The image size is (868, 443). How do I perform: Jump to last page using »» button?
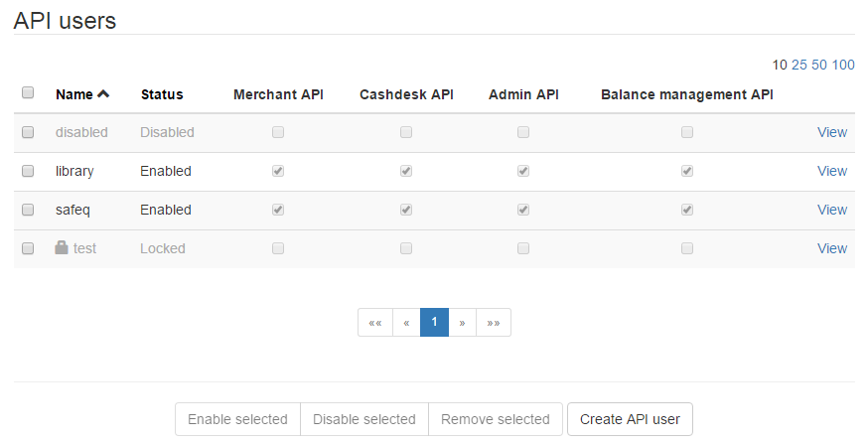tap(494, 322)
